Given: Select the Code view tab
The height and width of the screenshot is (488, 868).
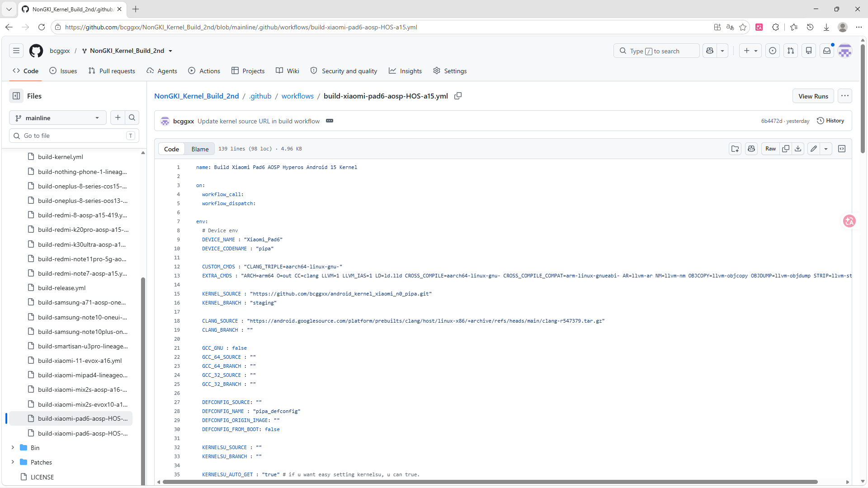Looking at the screenshot, I should [x=171, y=149].
